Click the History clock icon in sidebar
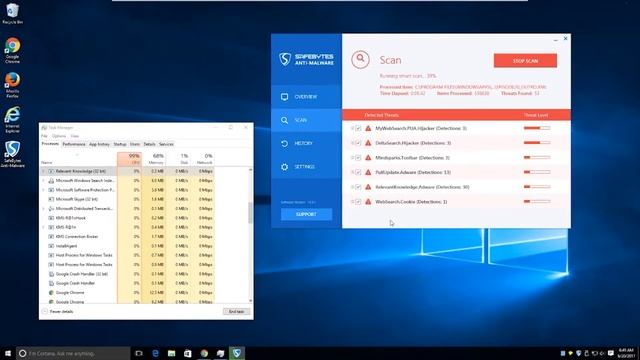This screenshot has height=360, width=640. pos(284,143)
